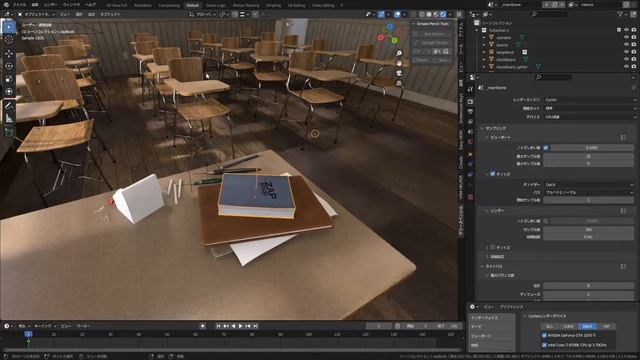
Task: Select the 3D Cursor tool
Action: coord(9,40)
